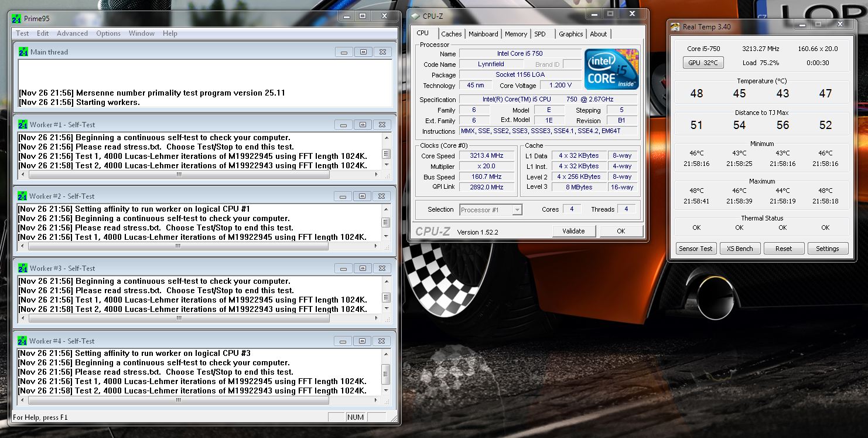Click Worker #2 vertical scroll down arrow
This screenshot has width=868, height=438.
(x=386, y=237)
